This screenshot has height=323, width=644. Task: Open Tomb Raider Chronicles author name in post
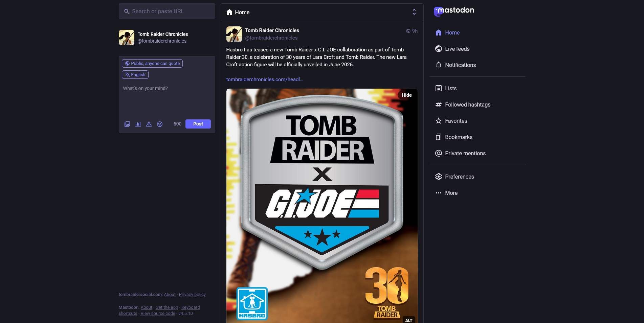point(272,30)
